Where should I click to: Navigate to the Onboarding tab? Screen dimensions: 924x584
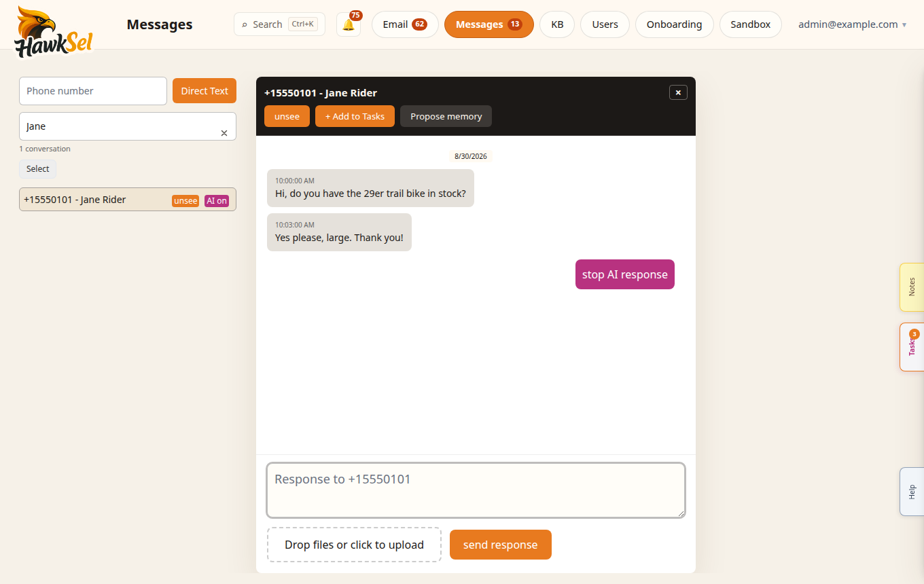[x=674, y=24]
